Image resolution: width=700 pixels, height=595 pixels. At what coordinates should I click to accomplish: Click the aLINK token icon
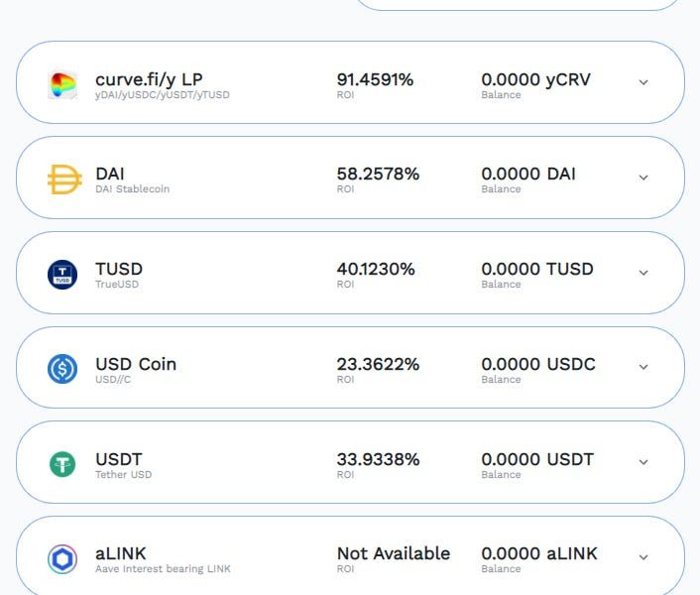(62, 558)
